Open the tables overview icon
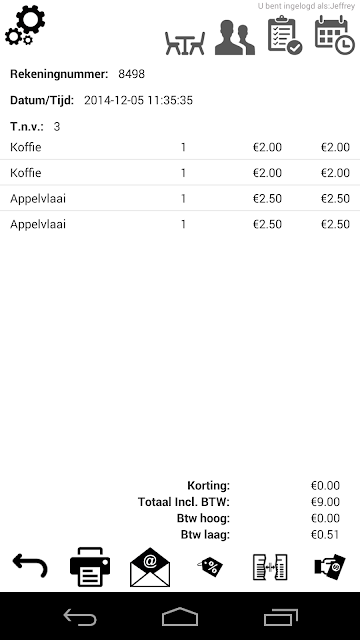The image size is (360, 640). point(185,43)
